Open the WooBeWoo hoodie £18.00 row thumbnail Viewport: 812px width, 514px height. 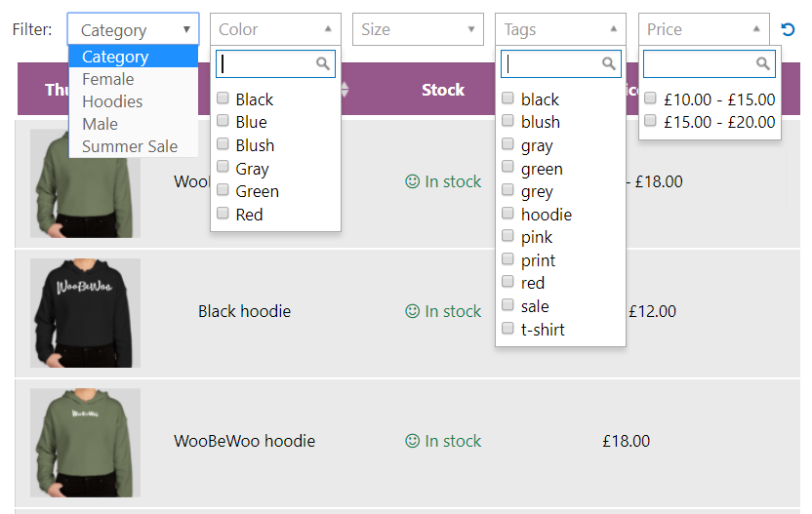tap(86, 443)
